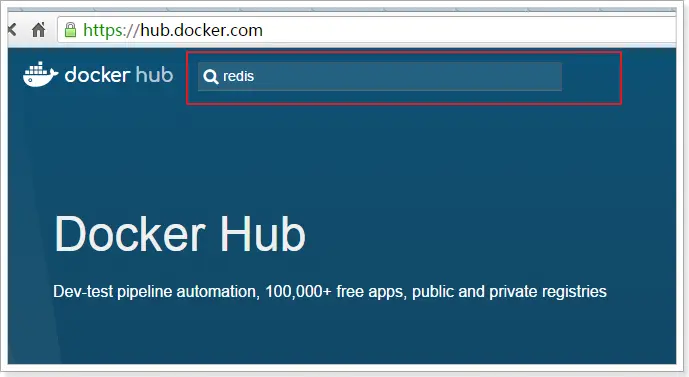
Task: Open the docker hub wordmark link
Action: pos(119,75)
